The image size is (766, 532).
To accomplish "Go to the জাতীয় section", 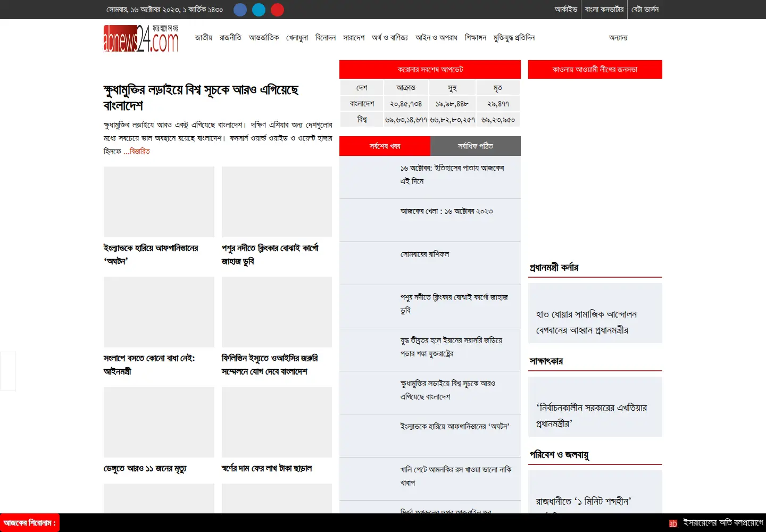I will pos(204,38).
